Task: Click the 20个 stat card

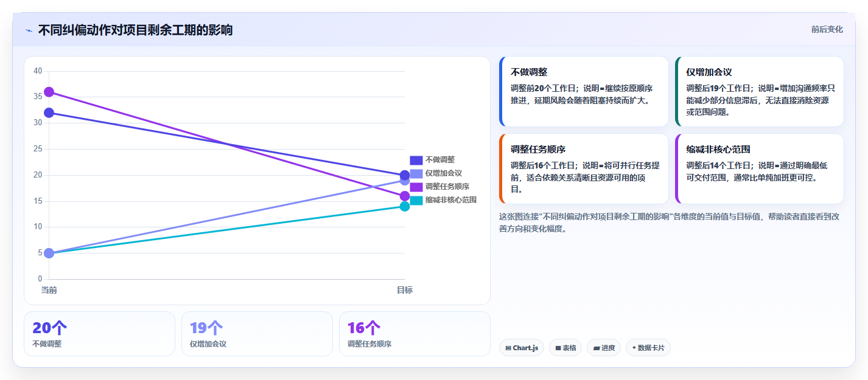Action: [99, 334]
